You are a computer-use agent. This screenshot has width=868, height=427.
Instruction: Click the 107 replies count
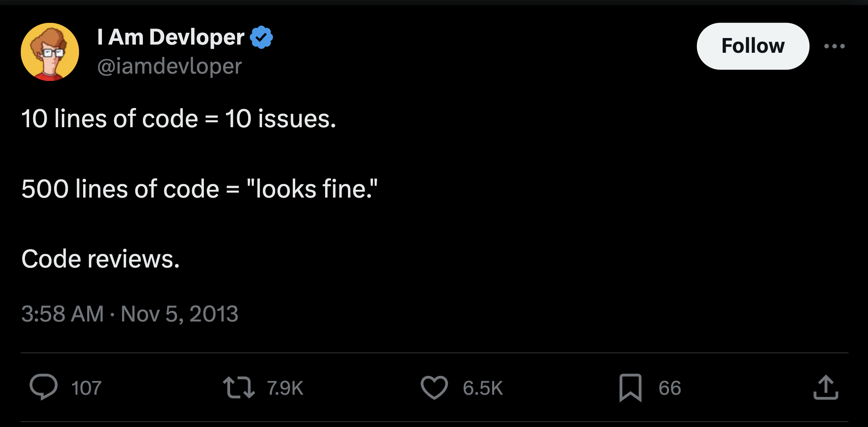tap(86, 388)
